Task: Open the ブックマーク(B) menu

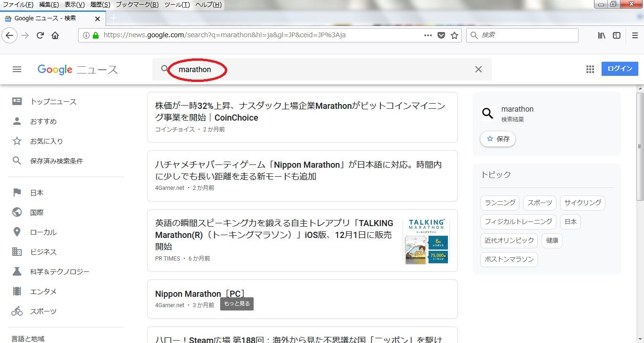Action: (x=137, y=5)
